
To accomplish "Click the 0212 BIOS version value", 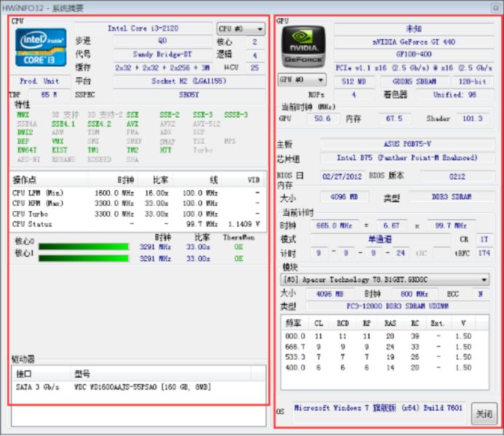I will tap(457, 177).
